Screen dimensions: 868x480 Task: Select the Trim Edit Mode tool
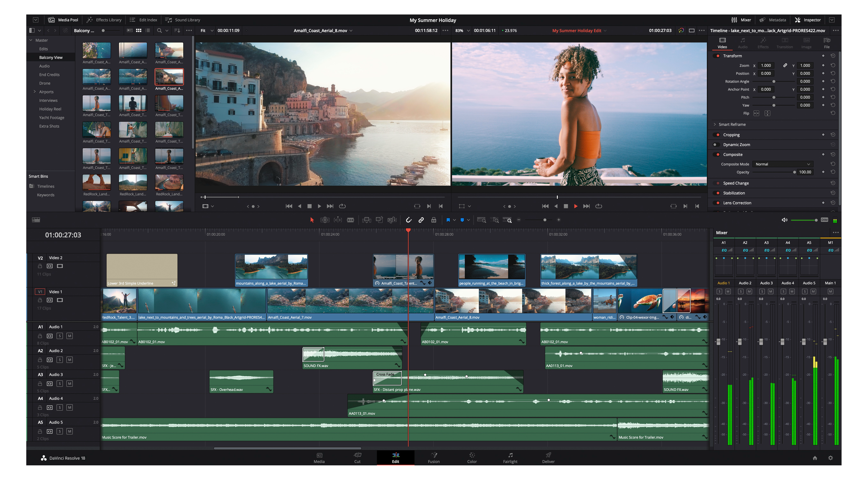click(x=325, y=220)
